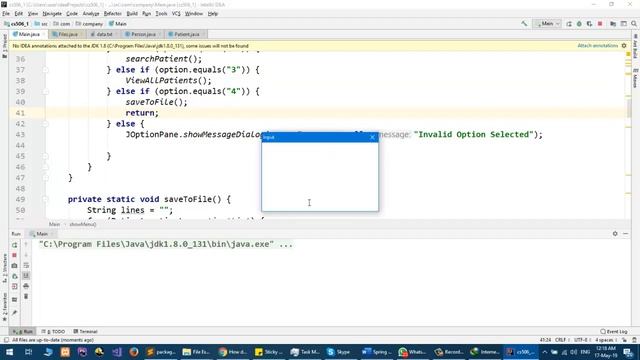This screenshot has height=360, width=640.
Task: Collapse saveToFile method at line 49
Action: 46,199
